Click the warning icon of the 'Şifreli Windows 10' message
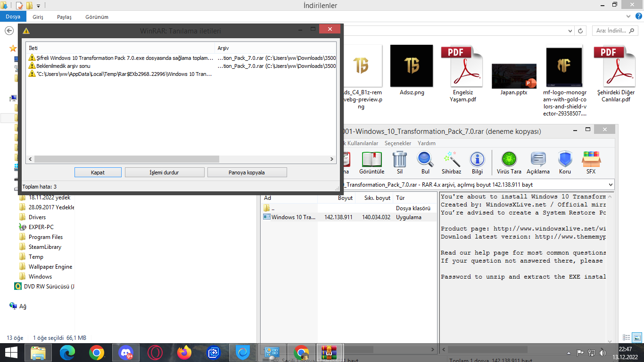This screenshot has width=644, height=362. pyautogui.click(x=32, y=58)
